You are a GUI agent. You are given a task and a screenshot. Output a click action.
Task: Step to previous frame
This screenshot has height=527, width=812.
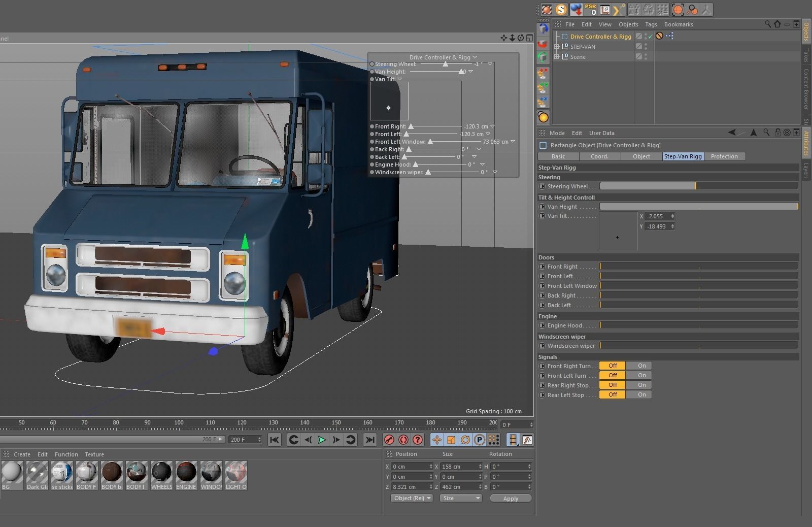(308, 440)
